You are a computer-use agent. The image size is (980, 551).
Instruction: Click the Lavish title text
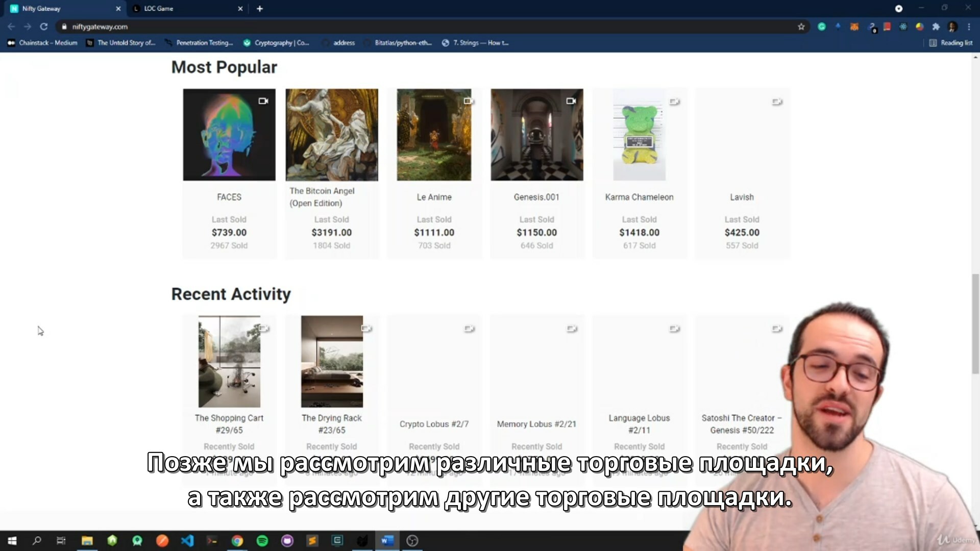[742, 197]
